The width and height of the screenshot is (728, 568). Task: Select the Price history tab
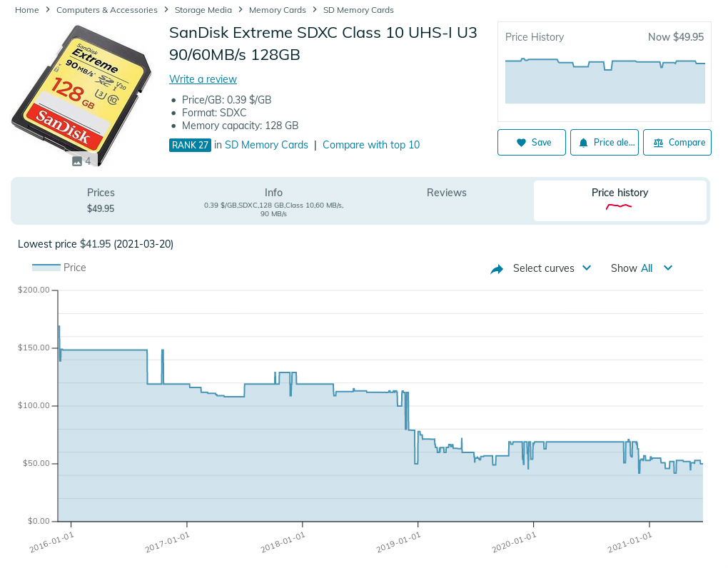(620, 201)
